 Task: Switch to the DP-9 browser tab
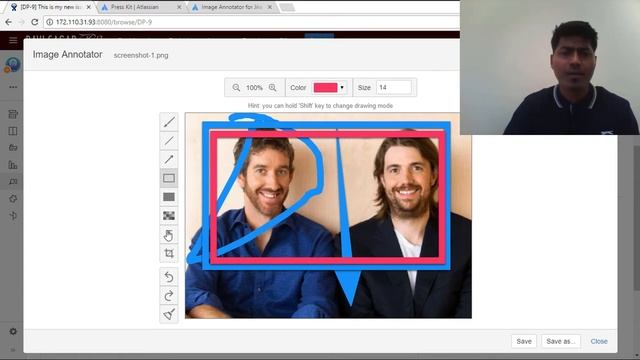pos(51,7)
